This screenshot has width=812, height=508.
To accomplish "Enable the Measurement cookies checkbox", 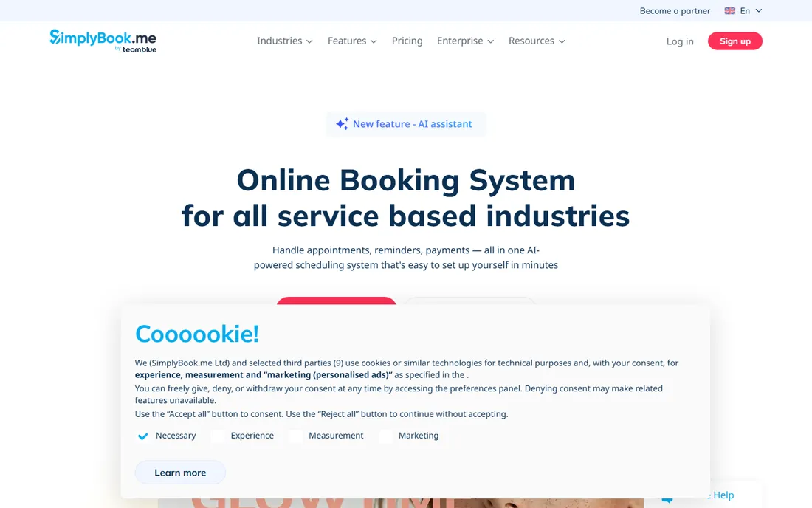I will (296, 436).
